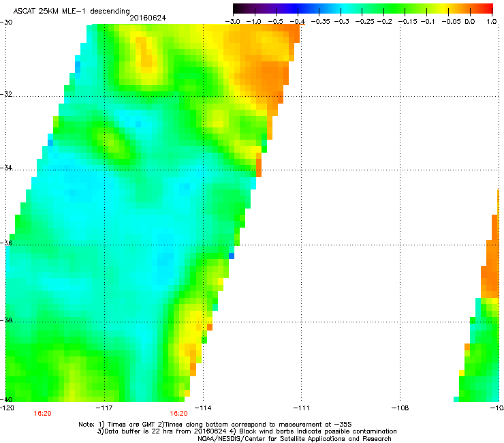Viewport: 504px width, 443px height.
Task: Pick the cyan section of the color scale
Action: tap(344, 8)
